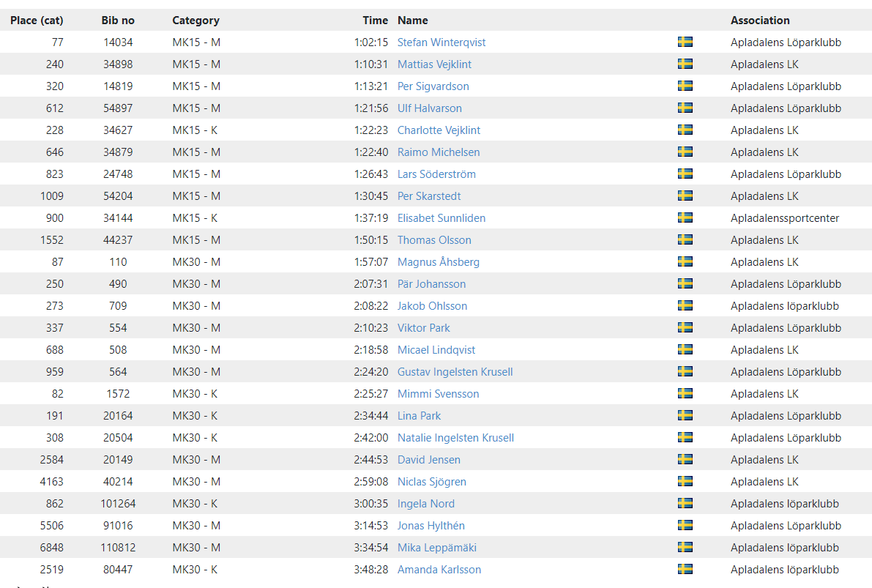
Task: View Ingela Nord's result
Action: (x=425, y=504)
